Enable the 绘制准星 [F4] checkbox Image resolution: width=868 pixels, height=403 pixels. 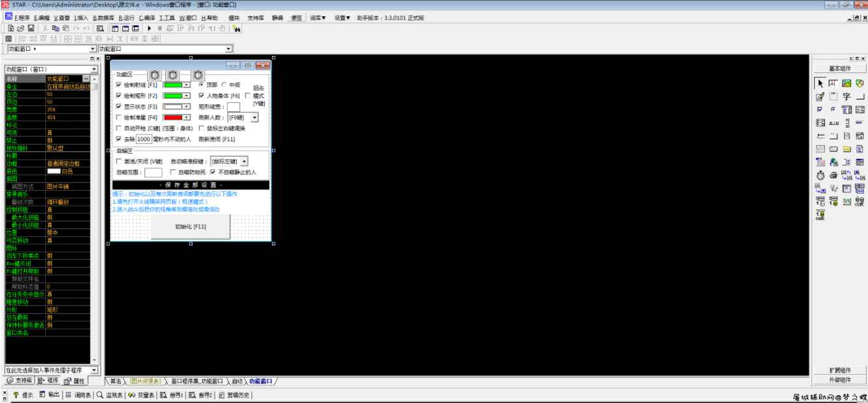pos(118,118)
